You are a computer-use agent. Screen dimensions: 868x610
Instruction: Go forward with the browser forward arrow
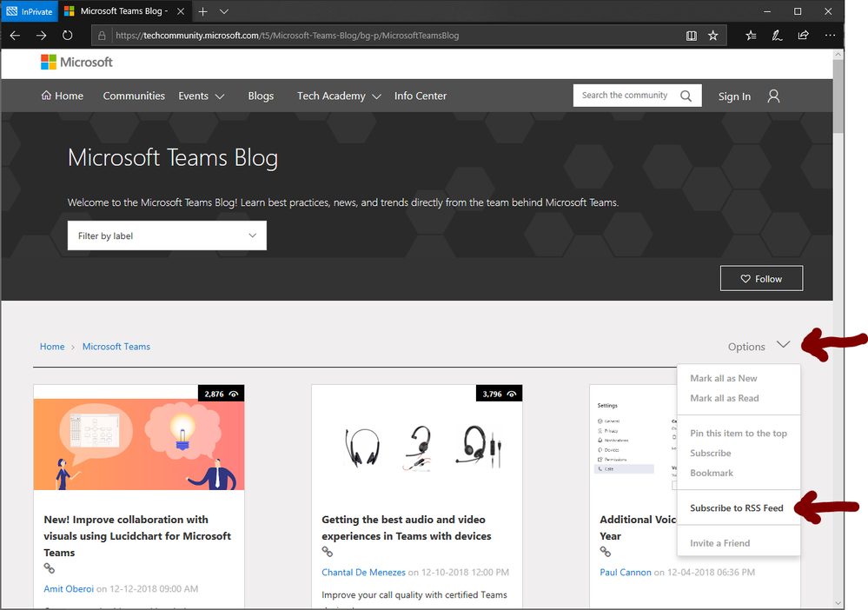click(x=42, y=36)
